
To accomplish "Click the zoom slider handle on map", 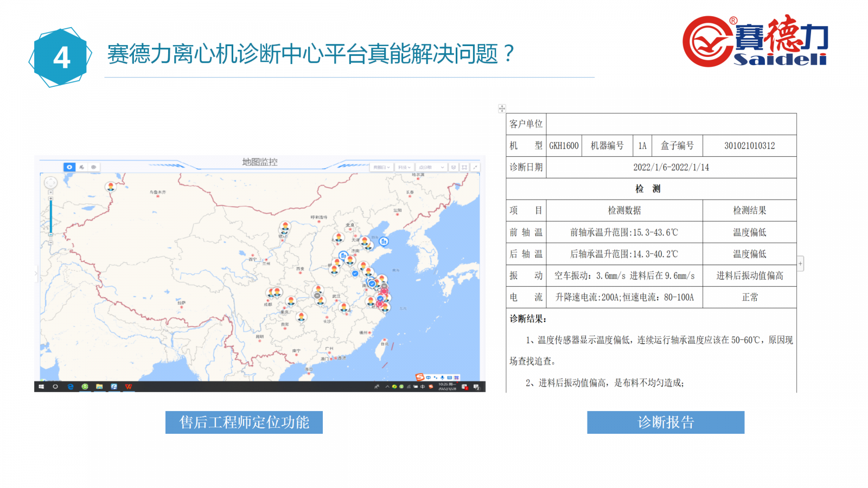I will (x=50, y=234).
